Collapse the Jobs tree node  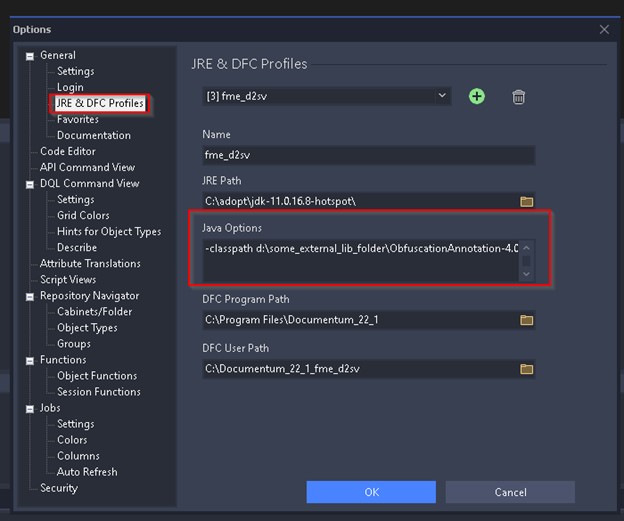pyautogui.click(x=30, y=408)
